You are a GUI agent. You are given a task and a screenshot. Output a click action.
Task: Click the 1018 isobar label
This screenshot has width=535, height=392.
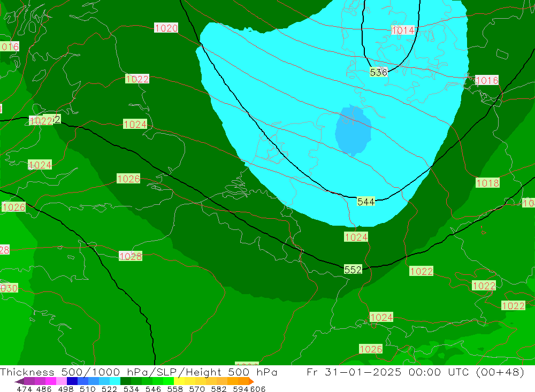point(487,183)
